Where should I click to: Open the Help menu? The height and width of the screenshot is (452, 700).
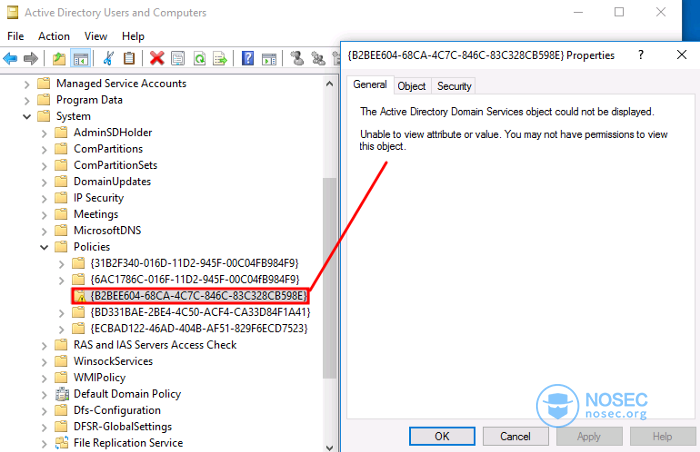[133, 36]
